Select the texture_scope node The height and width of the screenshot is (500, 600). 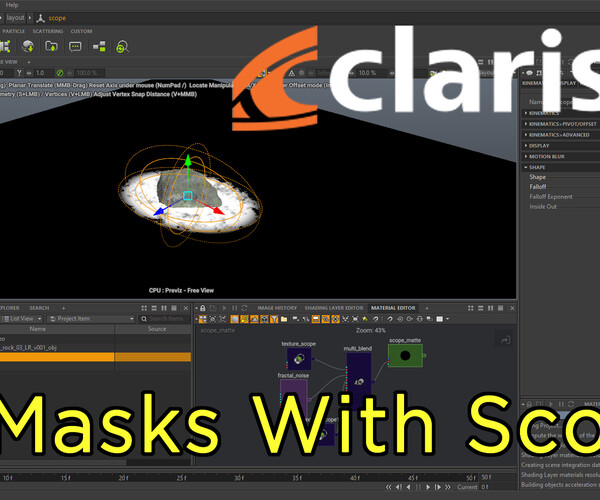pyautogui.click(x=299, y=359)
